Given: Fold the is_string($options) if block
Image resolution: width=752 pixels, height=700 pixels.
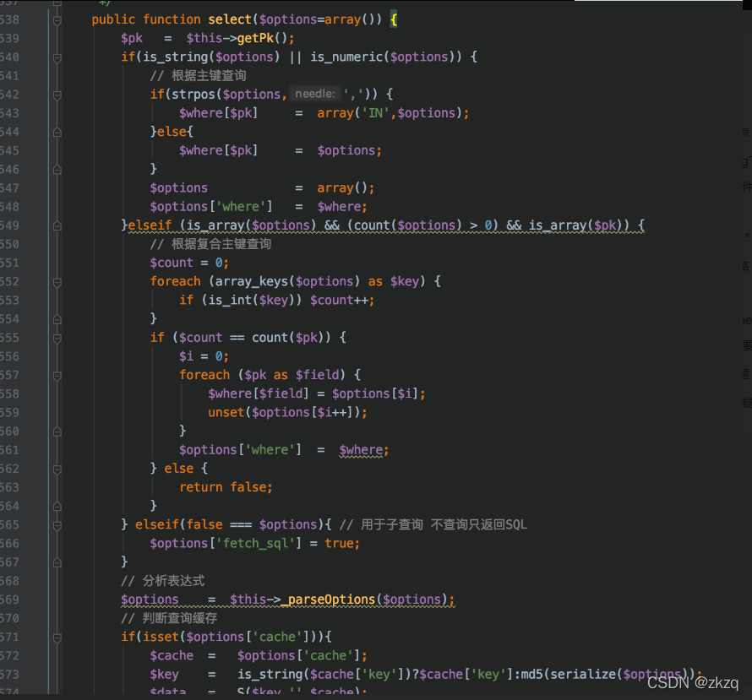Looking at the screenshot, I should tap(57, 57).
